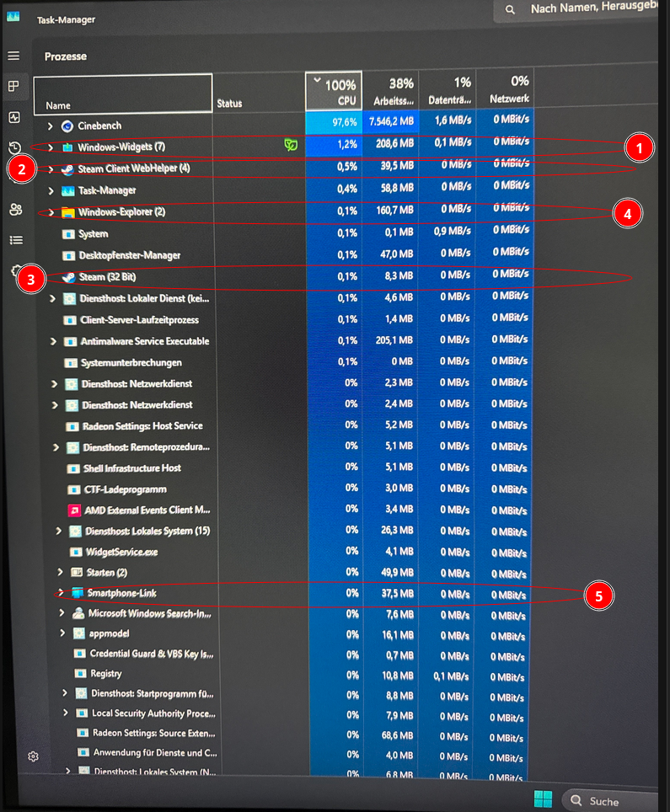Image resolution: width=670 pixels, height=812 pixels.
Task: Sort by the Status column header
Action: coord(259,93)
